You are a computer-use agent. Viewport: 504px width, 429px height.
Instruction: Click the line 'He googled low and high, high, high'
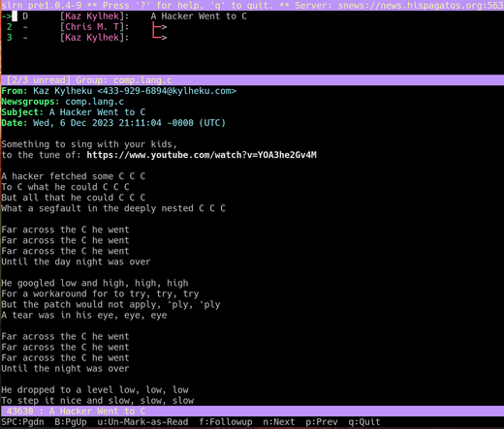coord(95,283)
